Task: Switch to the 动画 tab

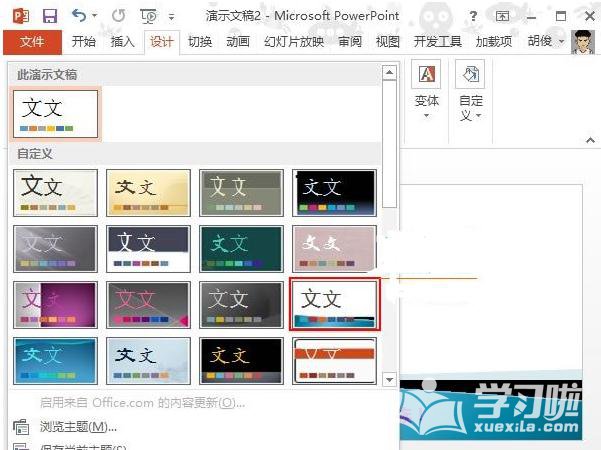Action: click(x=238, y=41)
